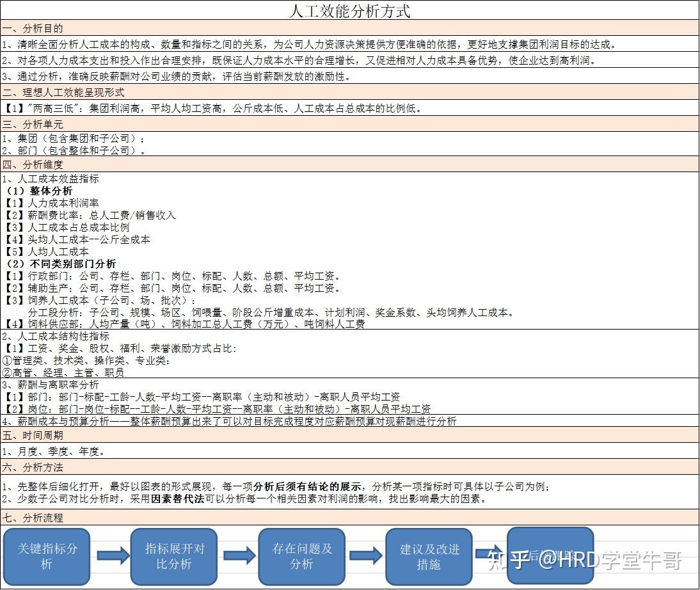Select the row starting 1、清晰全面分析人工成本
The height and width of the screenshot is (590, 700).
click(x=349, y=44)
